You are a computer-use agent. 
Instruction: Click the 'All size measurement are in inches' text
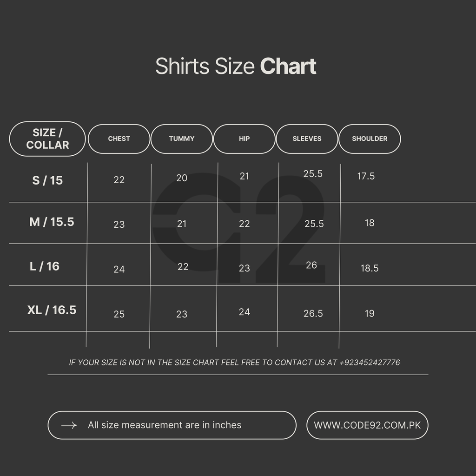165,425
